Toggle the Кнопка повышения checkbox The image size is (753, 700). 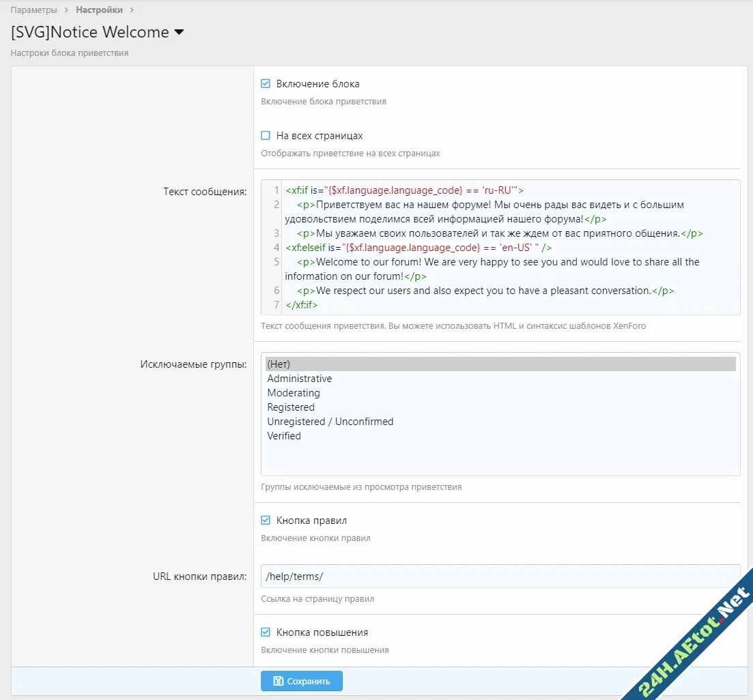[266, 632]
